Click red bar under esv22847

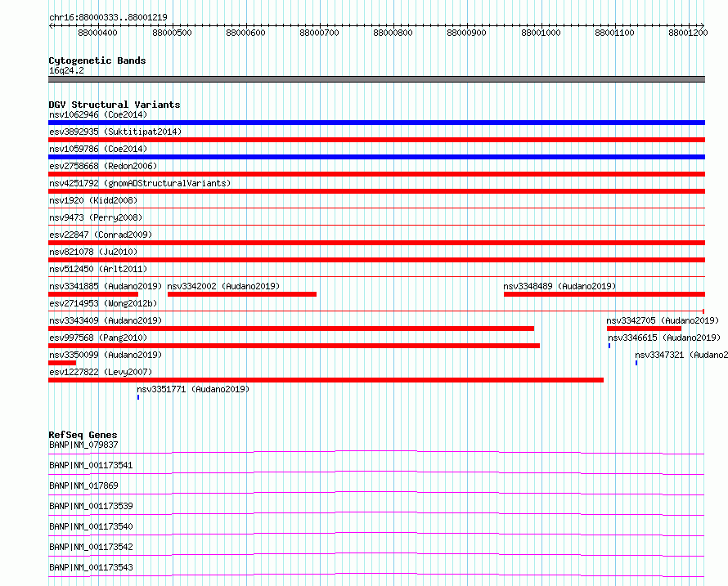[x=376, y=243]
